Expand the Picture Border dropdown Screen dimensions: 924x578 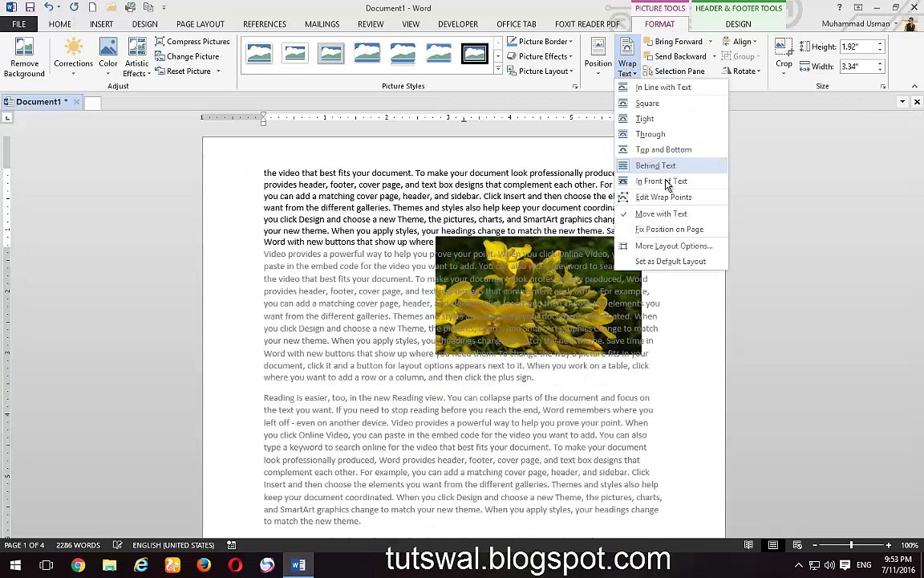[570, 41]
